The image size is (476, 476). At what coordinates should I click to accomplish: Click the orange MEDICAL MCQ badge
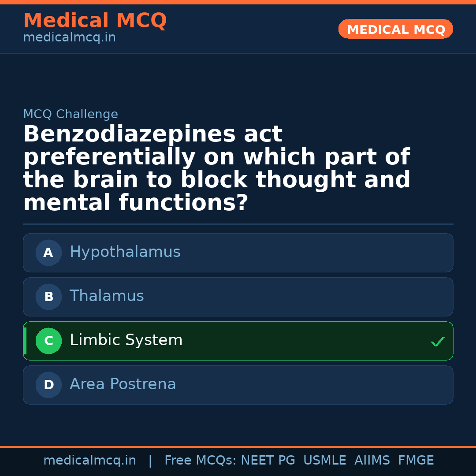[396, 30]
